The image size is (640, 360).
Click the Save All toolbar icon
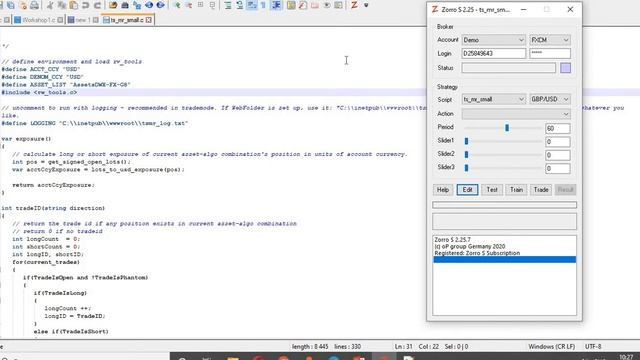[x=11, y=5]
